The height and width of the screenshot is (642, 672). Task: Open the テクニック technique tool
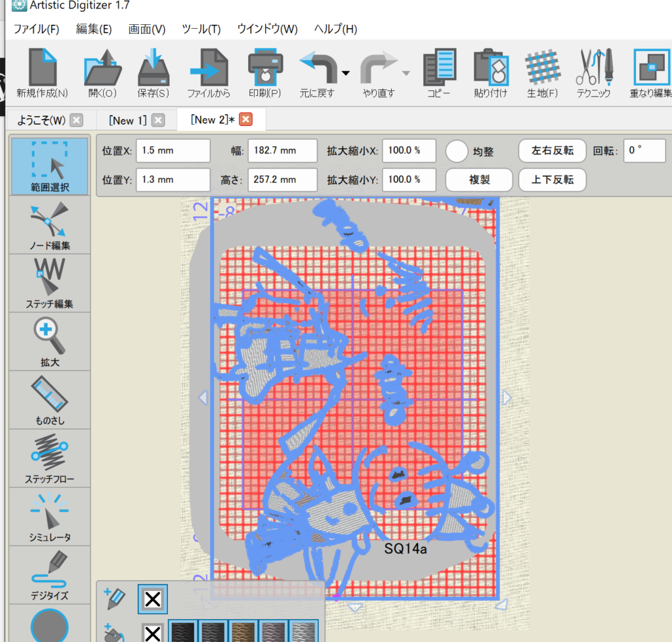(593, 73)
